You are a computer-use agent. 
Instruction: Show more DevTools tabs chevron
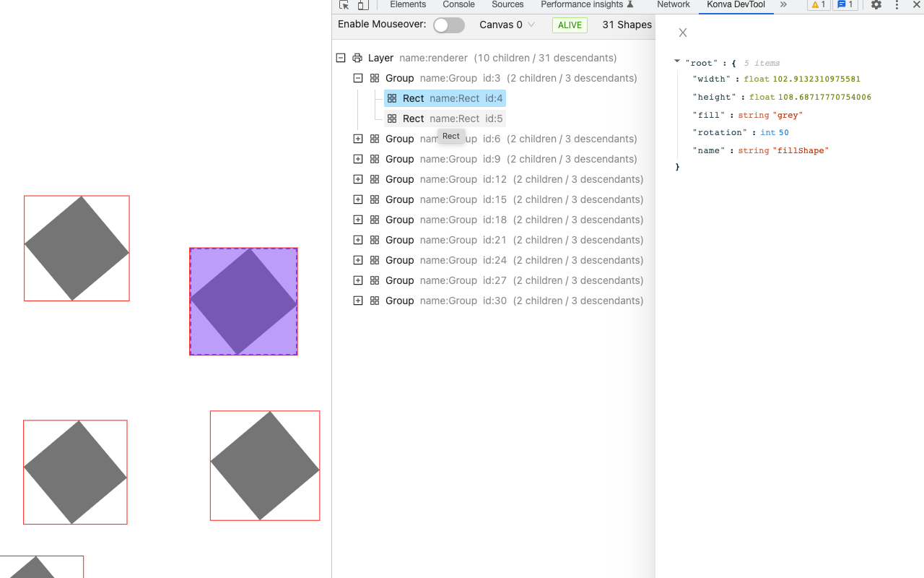(x=783, y=5)
